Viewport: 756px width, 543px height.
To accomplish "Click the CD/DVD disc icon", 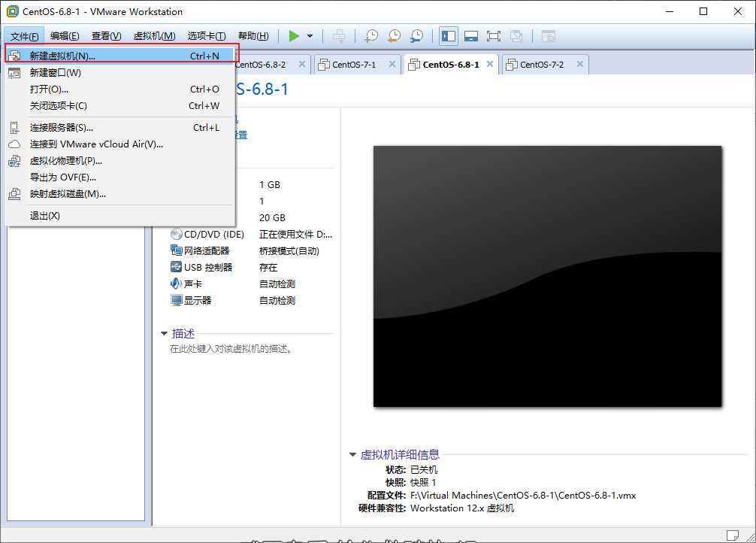I will [x=176, y=234].
